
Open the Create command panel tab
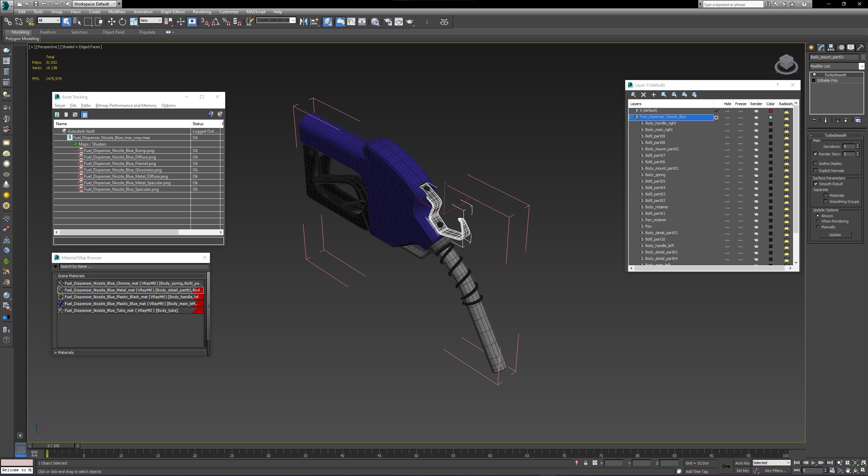811,47
